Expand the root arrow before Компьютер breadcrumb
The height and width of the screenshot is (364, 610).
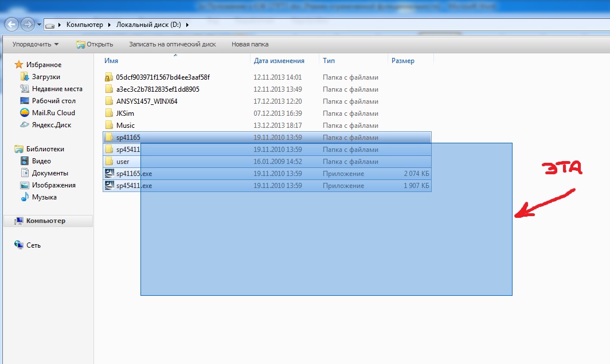(x=60, y=25)
